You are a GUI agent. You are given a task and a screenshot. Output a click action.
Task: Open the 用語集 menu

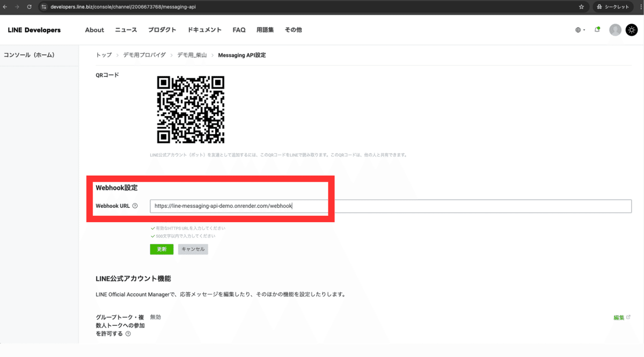(265, 30)
